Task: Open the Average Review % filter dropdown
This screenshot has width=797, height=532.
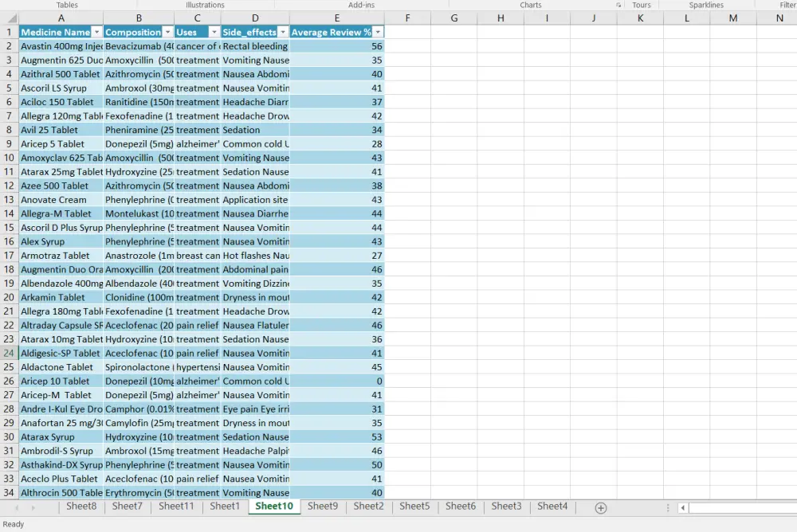Action: tap(378, 32)
